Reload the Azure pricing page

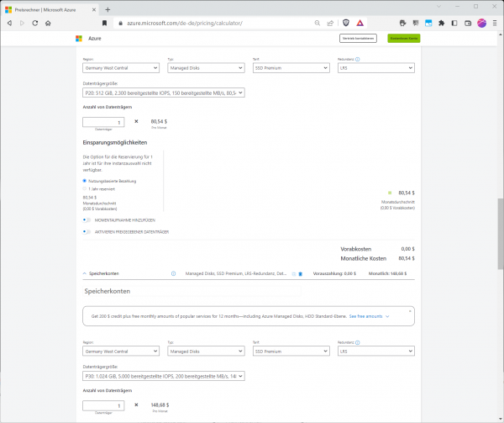tap(35, 24)
